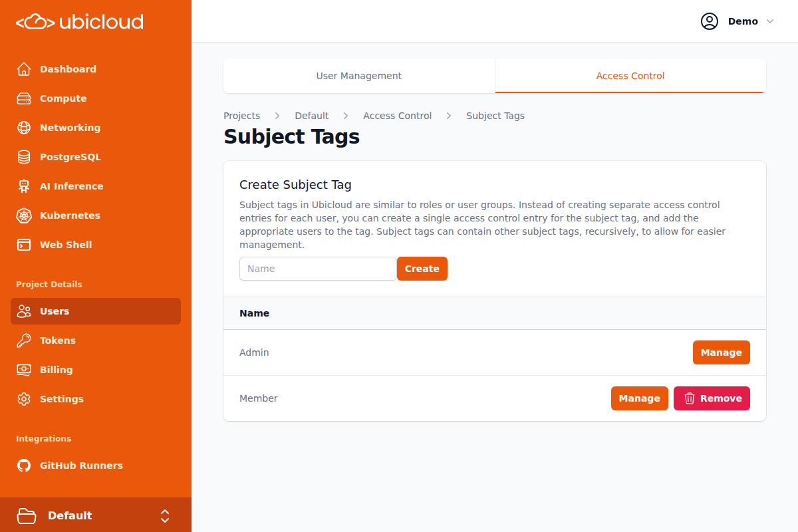Switch to the User Management tab
The width and height of the screenshot is (798, 532).
tap(359, 76)
